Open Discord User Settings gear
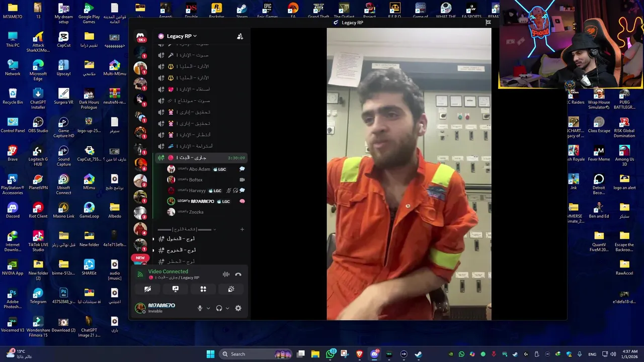 pyautogui.click(x=238, y=308)
